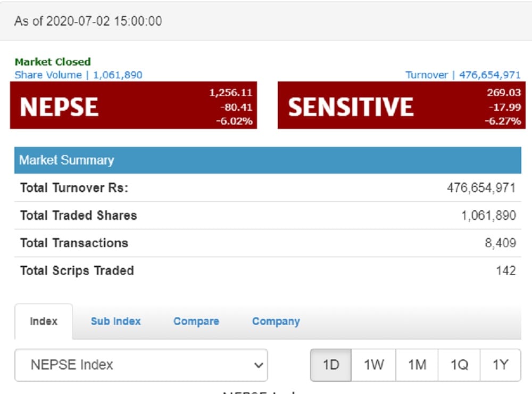Viewport: 532px width, 394px height.
Task: Click the 1,061,890 value in Market Summary
Action: pyautogui.click(x=488, y=215)
